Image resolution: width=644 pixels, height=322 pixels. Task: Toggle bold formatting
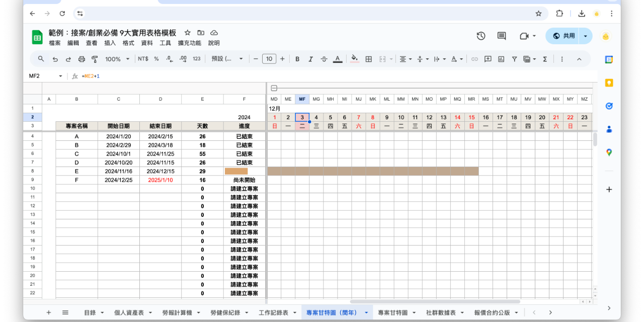tap(297, 59)
